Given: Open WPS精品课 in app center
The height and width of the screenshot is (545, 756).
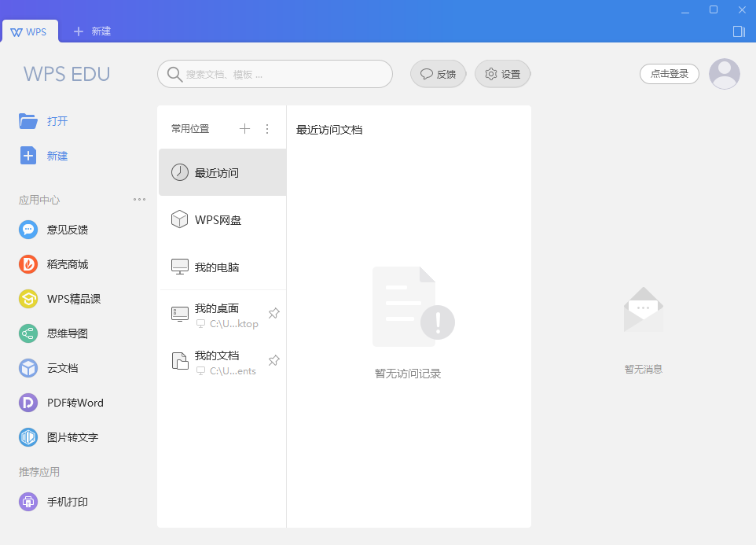Looking at the screenshot, I should [28, 299].
